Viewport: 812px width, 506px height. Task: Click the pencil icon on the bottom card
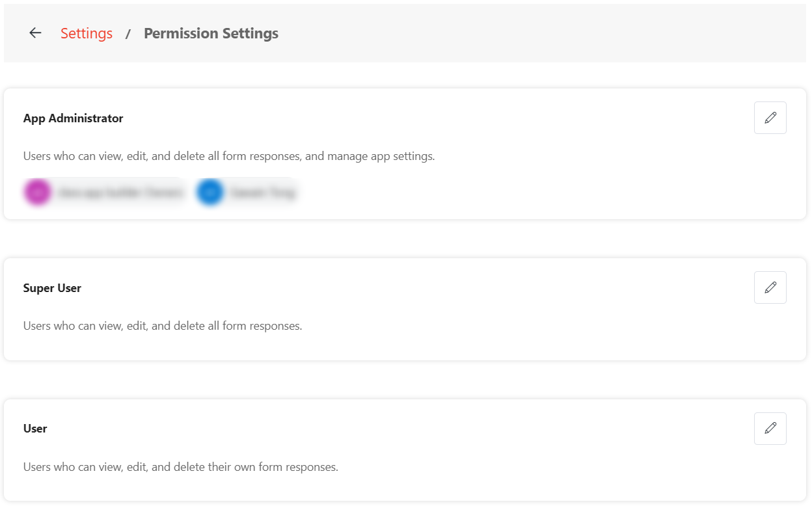tap(770, 429)
